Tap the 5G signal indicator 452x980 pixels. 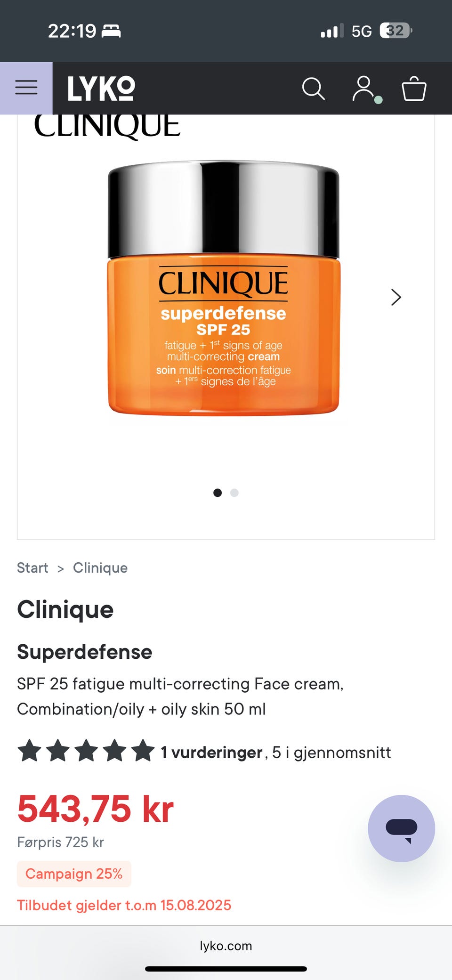[362, 31]
